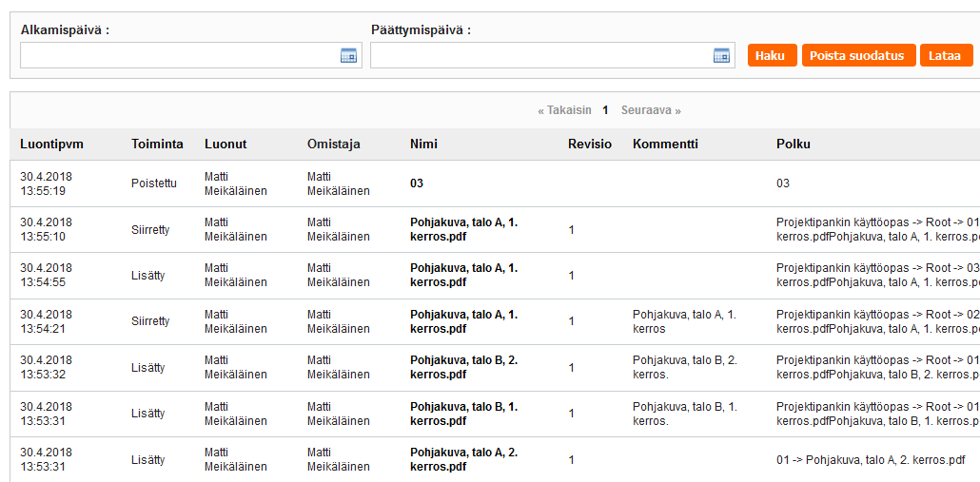Click the Päättymispäivä date input field
980x482 pixels.
click(x=539, y=56)
